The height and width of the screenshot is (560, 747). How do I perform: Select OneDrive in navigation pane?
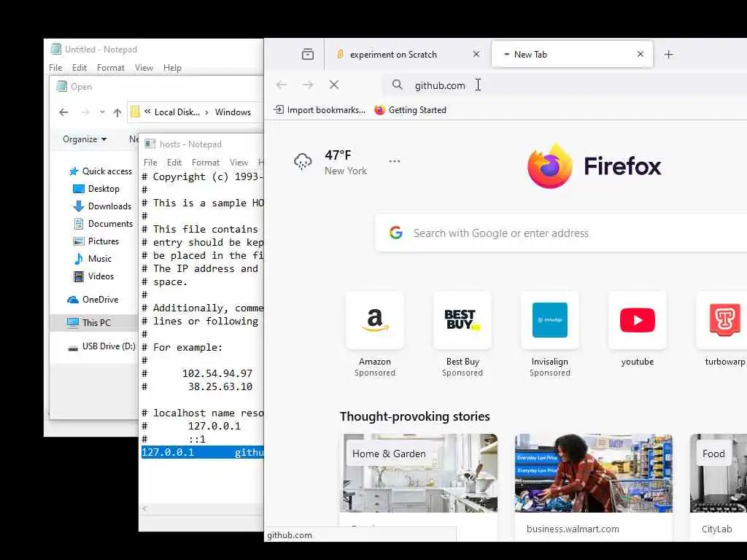[93, 300]
